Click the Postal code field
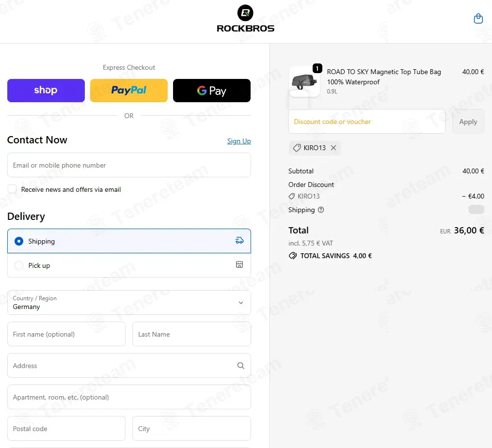Screen dimensions: 492x448 66,429
